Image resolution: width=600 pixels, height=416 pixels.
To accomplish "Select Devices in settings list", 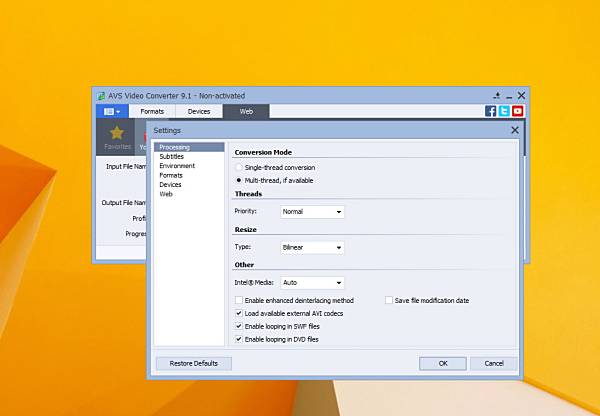I will [189, 184].
